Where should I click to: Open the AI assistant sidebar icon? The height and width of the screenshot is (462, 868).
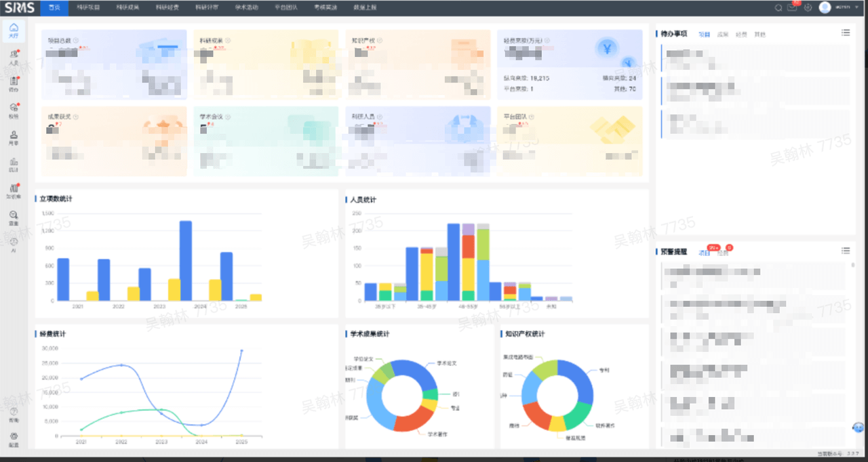tap(14, 245)
